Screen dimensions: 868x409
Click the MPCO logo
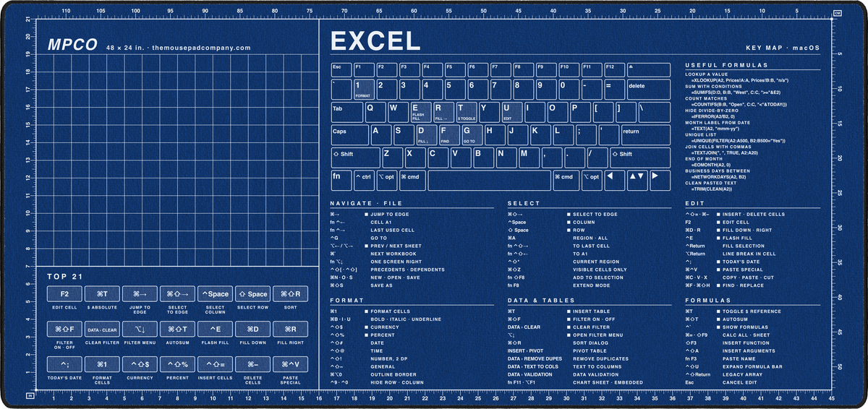click(73, 45)
